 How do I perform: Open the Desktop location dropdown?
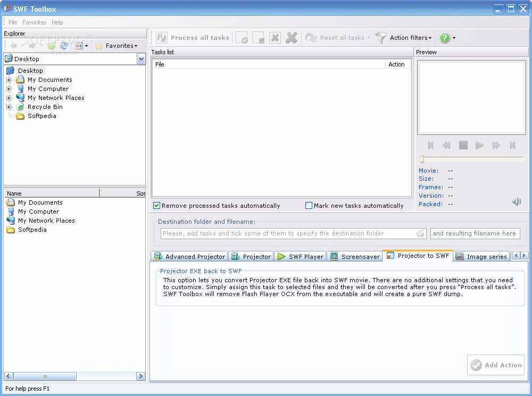click(141, 59)
